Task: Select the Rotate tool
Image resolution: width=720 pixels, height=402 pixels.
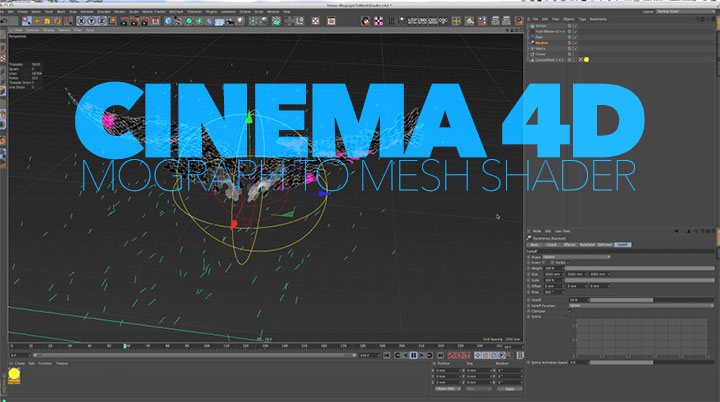Action: point(57,21)
